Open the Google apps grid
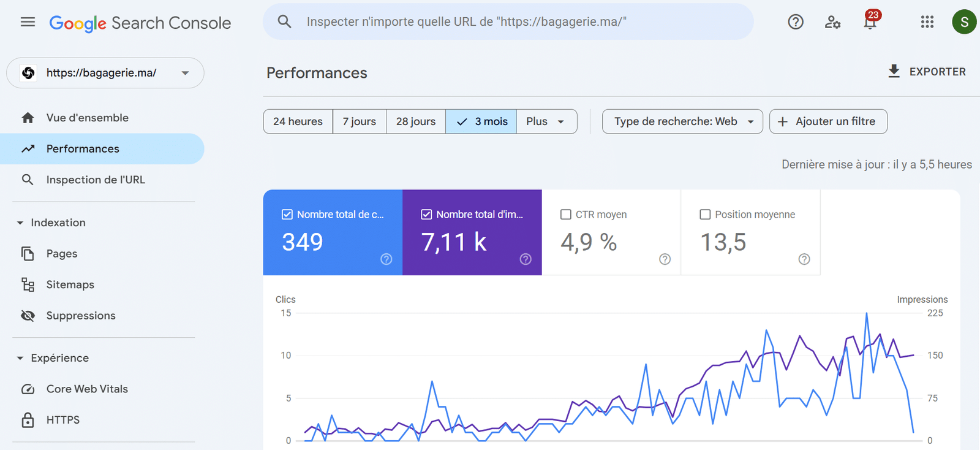 pyautogui.click(x=927, y=22)
